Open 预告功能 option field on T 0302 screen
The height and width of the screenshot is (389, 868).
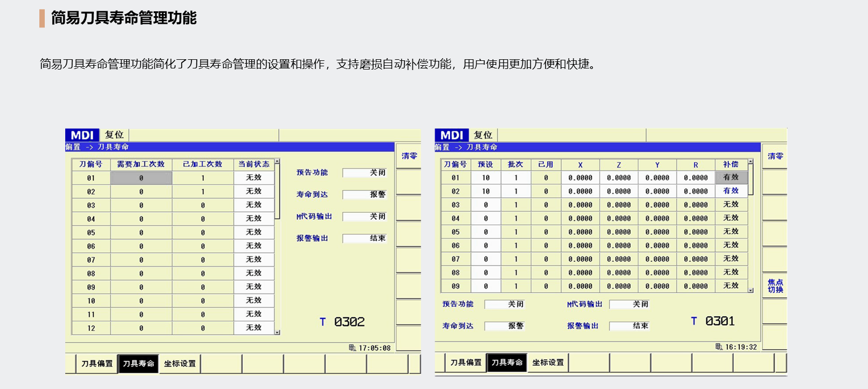tap(364, 173)
